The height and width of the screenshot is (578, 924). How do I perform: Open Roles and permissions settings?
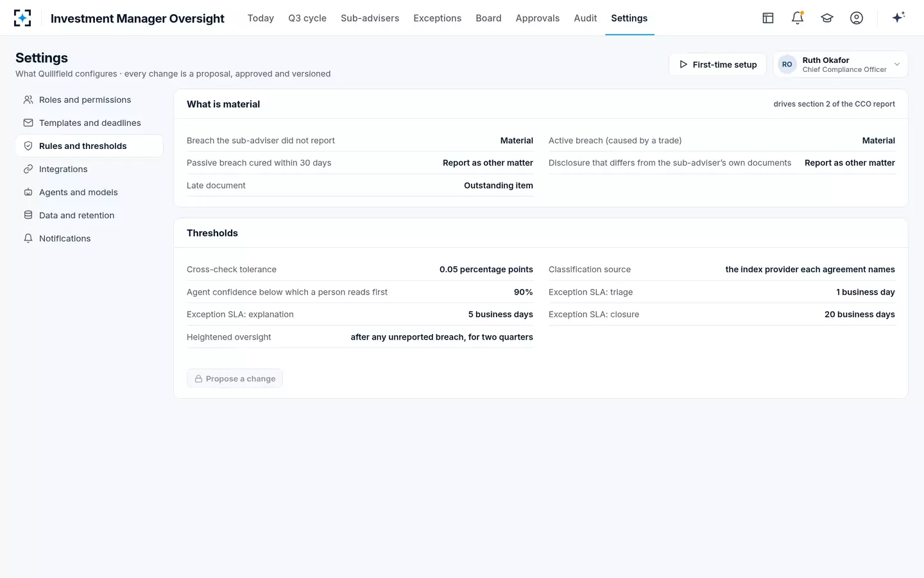tap(89, 100)
